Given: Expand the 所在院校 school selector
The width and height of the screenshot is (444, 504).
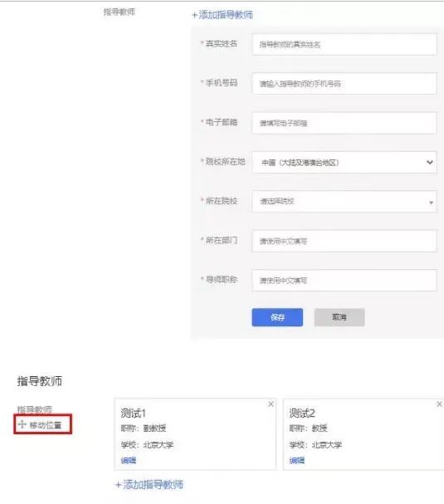Looking at the screenshot, I should coord(344,202).
